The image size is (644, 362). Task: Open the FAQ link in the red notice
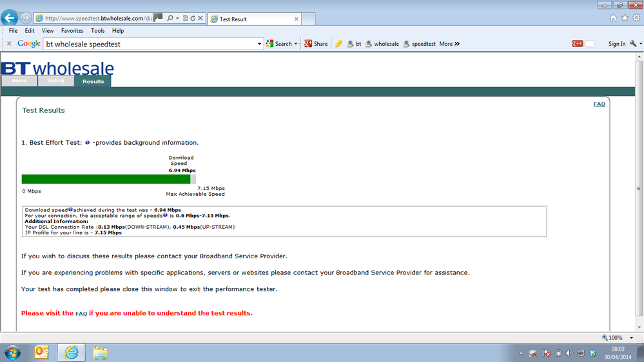pos(81,314)
